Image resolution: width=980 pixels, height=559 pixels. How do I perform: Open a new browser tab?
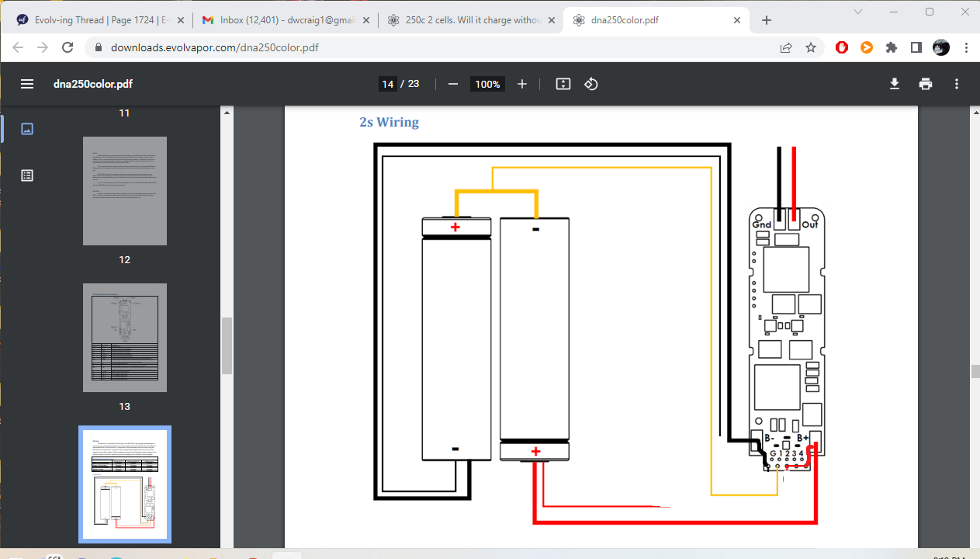tap(767, 20)
